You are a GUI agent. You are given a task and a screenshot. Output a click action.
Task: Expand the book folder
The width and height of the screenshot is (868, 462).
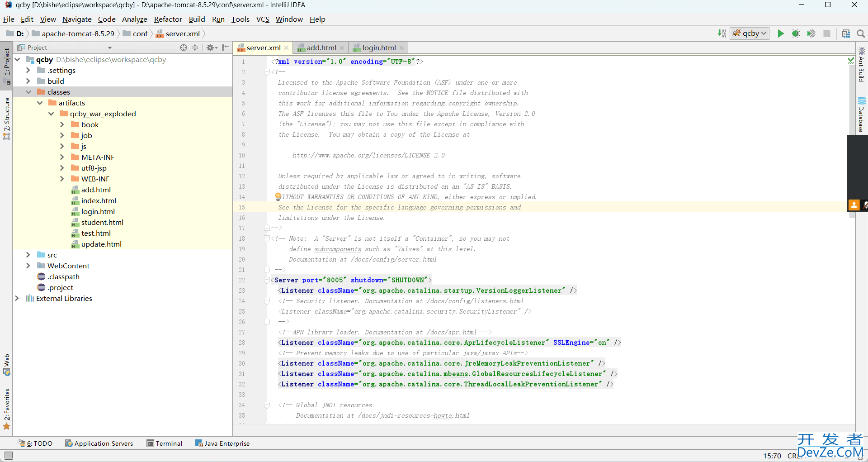point(62,125)
